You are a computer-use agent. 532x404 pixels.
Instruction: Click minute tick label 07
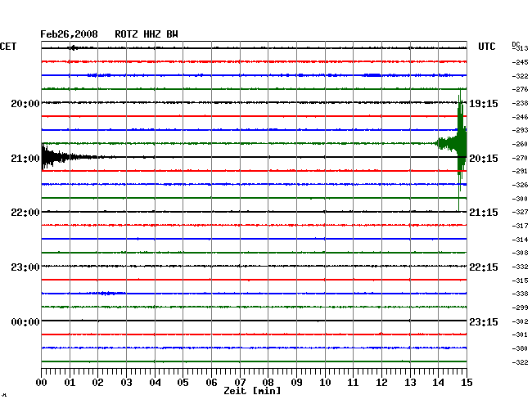point(240,383)
